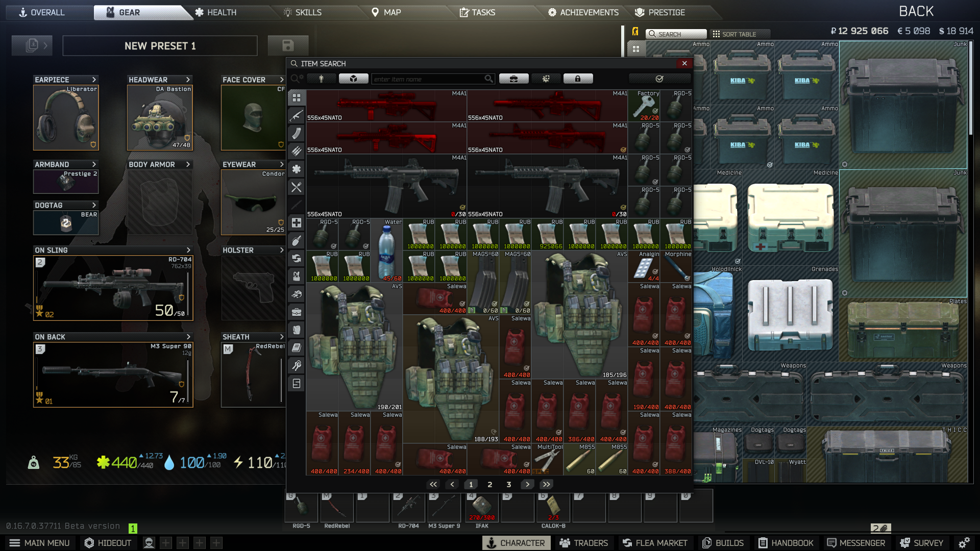The image size is (980, 551).
Task: Switch to the OVERALL tab
Action: point(42,12)
